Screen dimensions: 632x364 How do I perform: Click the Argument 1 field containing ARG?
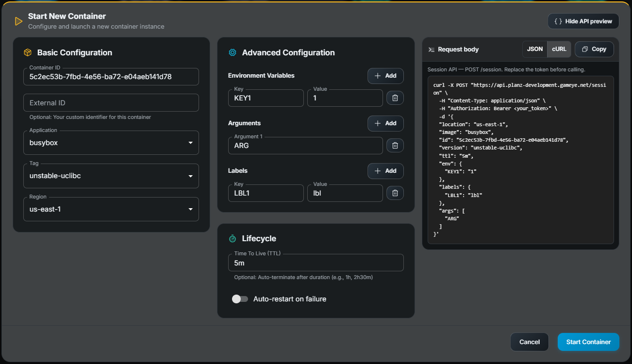pyautogui.click(x=305, y=145)
